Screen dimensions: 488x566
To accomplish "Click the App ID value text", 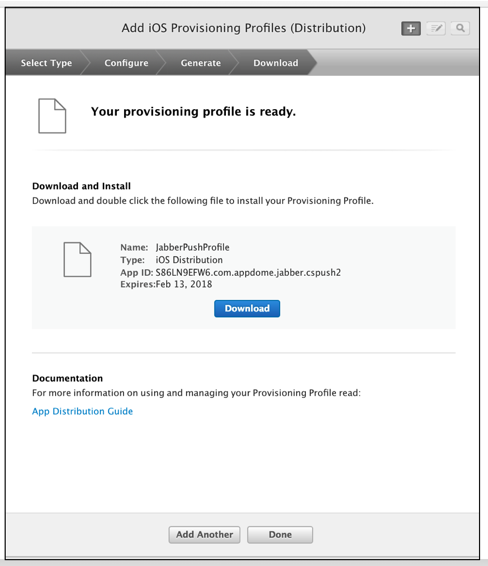I will point(248,272).
